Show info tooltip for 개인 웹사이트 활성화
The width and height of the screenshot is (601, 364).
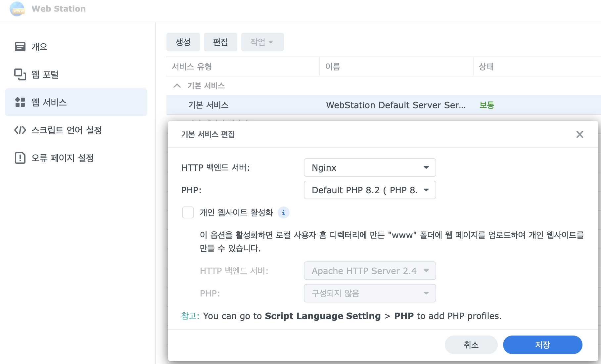[x=283, y=212]
